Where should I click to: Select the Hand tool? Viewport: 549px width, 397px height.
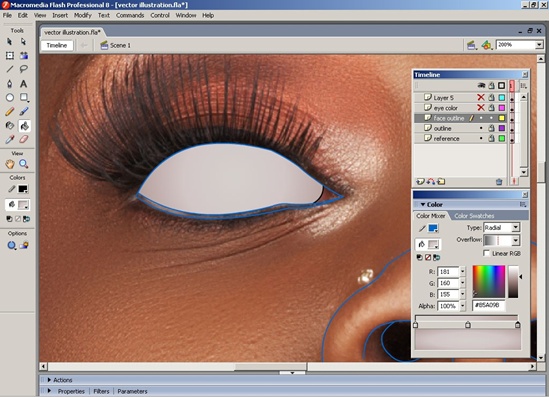click(x=10, y=164)
